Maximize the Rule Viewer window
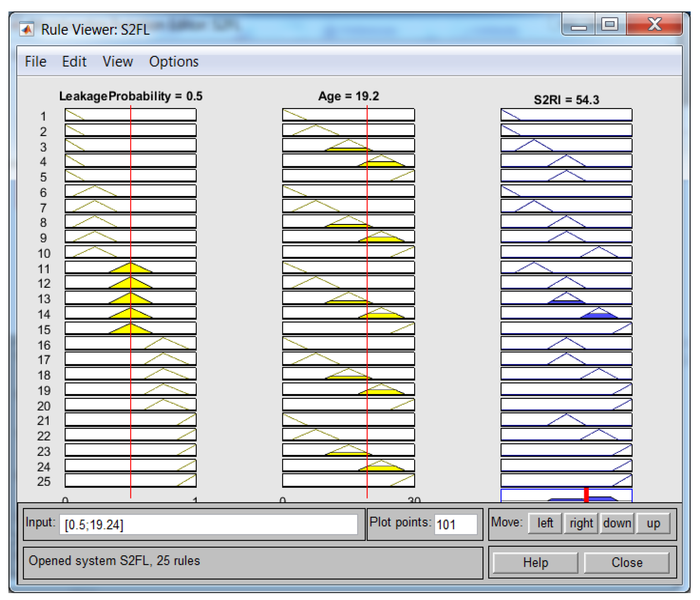Screen dimensions: 700x600 (610, 24)
